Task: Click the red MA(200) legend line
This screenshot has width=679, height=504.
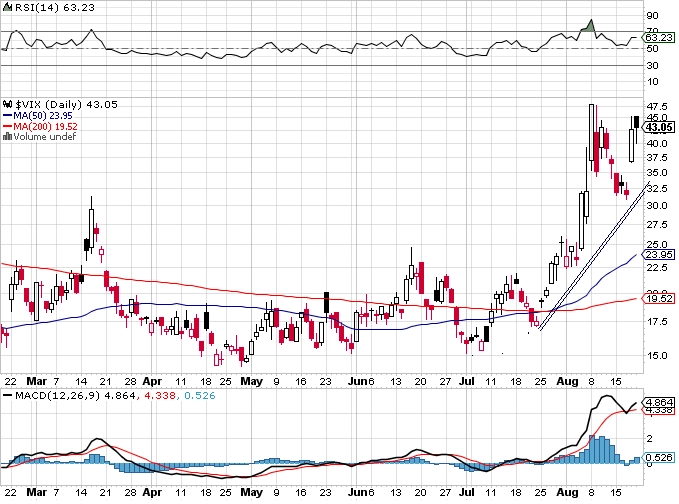Action: click(x=7, y=126)
